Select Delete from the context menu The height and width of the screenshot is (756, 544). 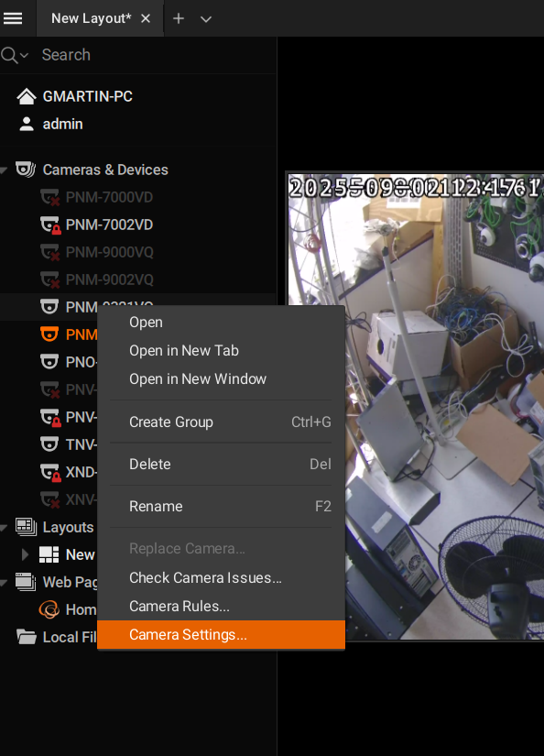point(221,465)
